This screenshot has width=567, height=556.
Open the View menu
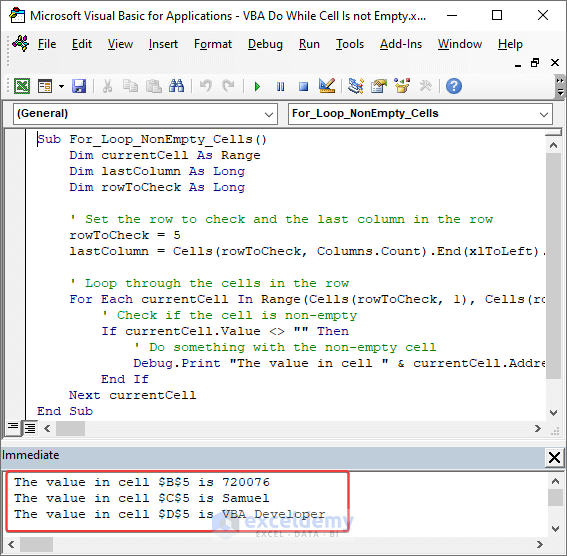click(x=120, y=44)
